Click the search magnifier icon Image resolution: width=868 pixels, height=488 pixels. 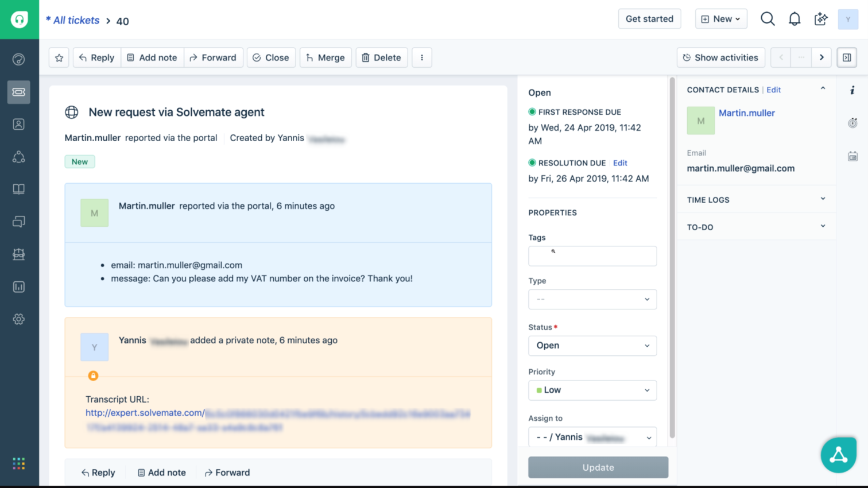point(768,19)
